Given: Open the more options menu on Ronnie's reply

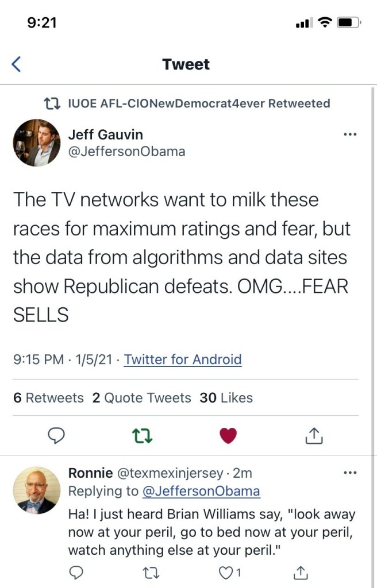Looking at the screenshot, I should tap(349, 473).
